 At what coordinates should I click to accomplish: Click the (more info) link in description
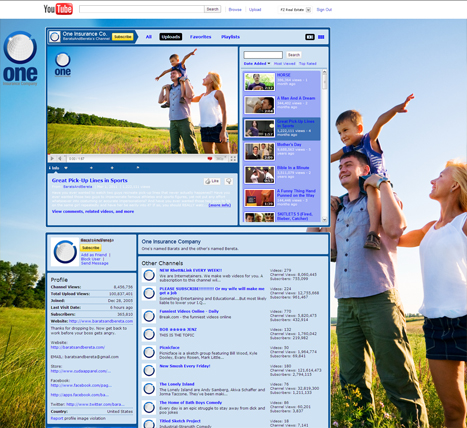click(220, 205)
